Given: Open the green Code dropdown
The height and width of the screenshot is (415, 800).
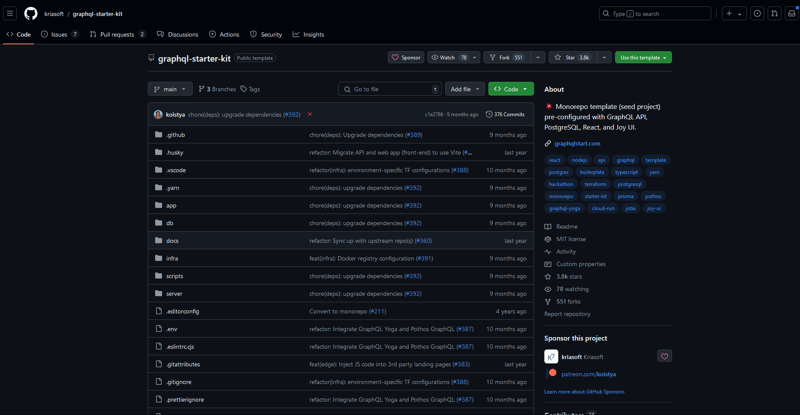Looking at the screenshot, I should (510, 89).
